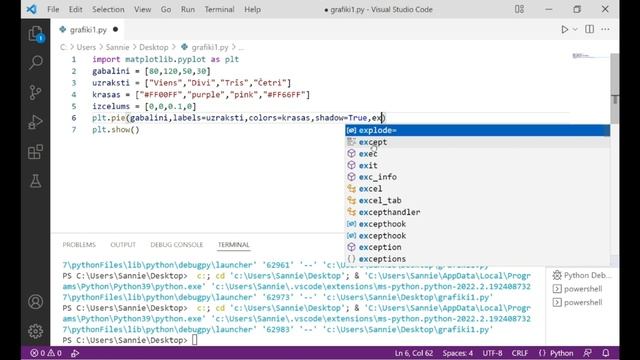640x360 pixels.
Task: Open the Edit menu
Action: 75,9
